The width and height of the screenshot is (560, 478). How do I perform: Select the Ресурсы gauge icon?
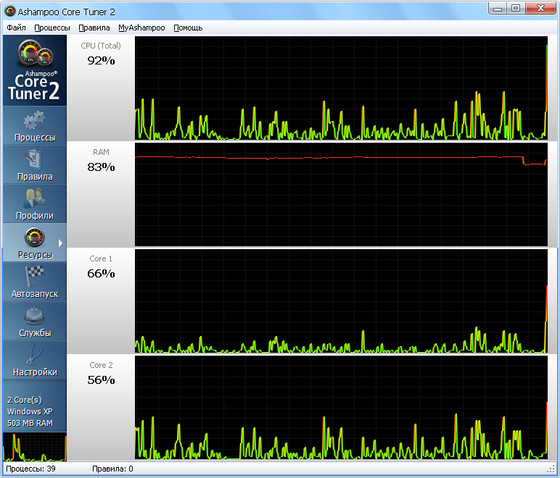point(35,237)
